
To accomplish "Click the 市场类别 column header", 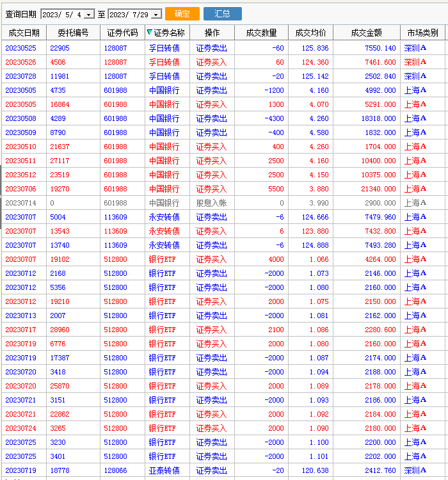I will tap(423, 33).
